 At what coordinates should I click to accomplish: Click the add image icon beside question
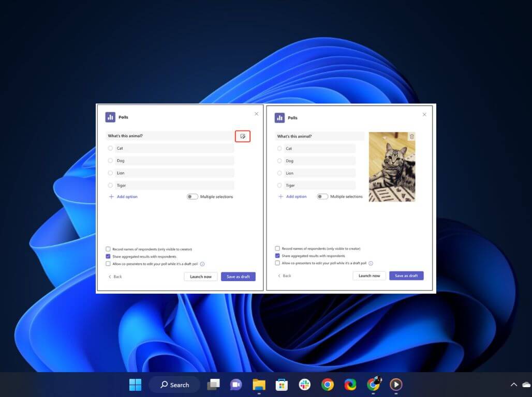(243, 136)
